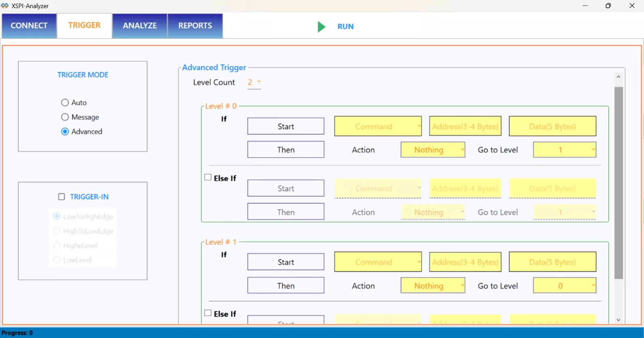Click the Advanced Trigger vertical scrollbar thumb
Image resolution: width=644 pixels, height=338 pixels.
coord(618,182)
